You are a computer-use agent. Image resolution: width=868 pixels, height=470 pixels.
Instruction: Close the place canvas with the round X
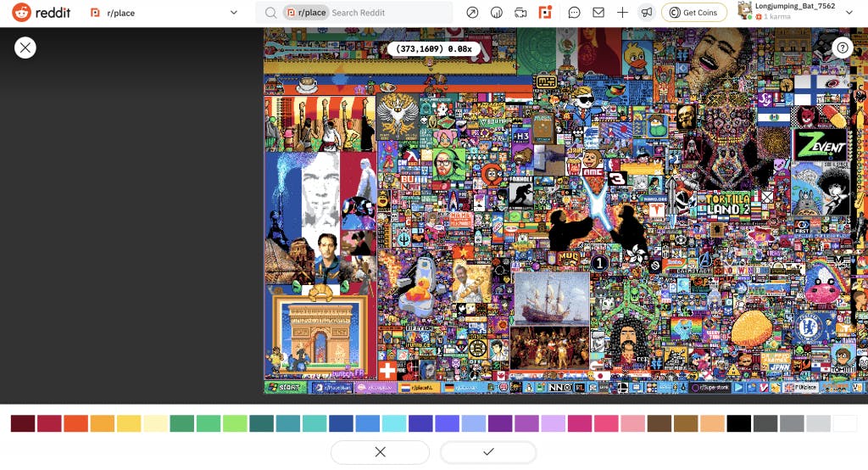[x=25, y=48]
